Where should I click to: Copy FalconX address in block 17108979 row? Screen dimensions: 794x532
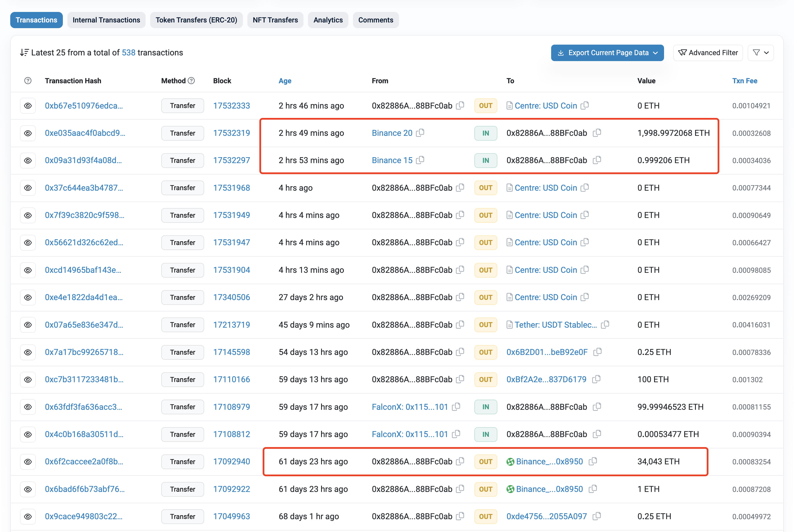click(456, 406)
